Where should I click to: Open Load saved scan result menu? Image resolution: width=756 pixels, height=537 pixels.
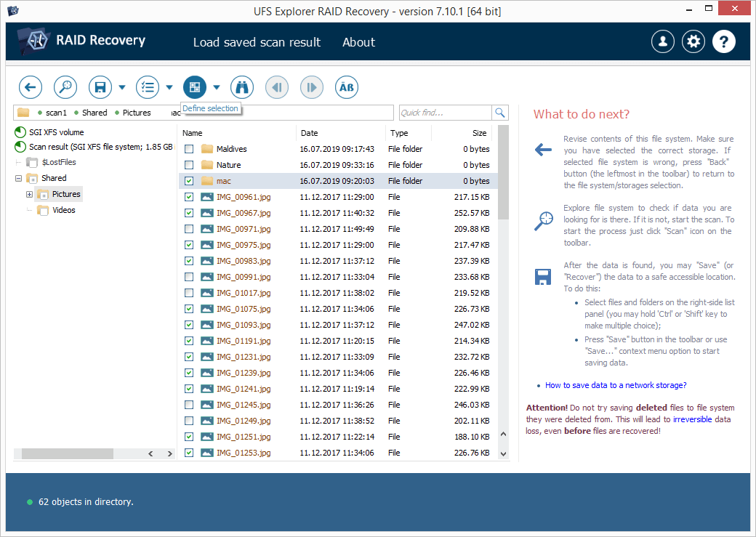257,42
